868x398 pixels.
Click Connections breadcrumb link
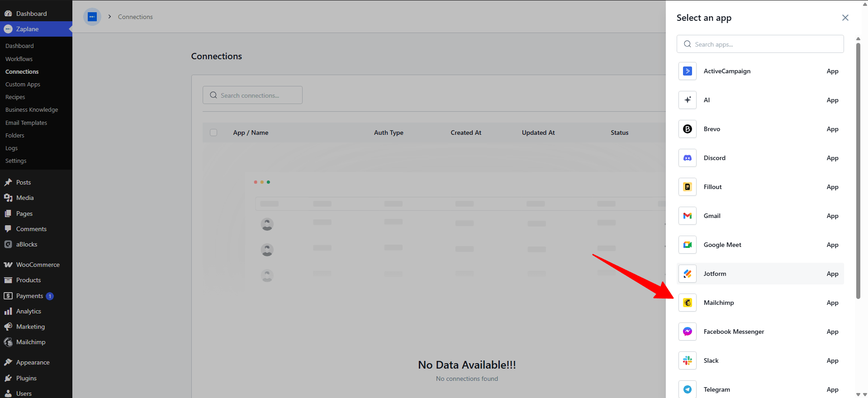tap(135, 17)
